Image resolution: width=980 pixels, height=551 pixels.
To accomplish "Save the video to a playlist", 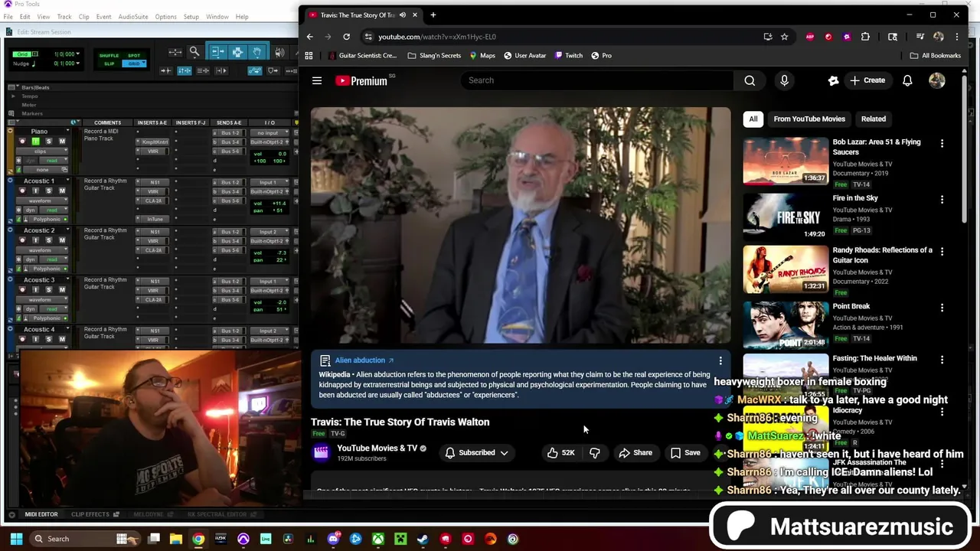I will coord(685,452).
